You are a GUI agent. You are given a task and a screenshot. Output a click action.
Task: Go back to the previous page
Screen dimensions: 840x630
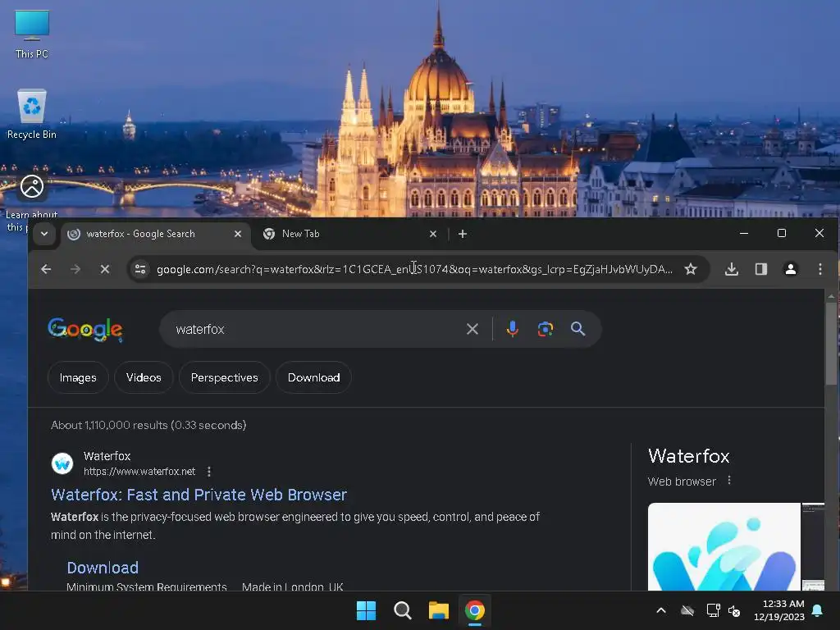point(46,269)
